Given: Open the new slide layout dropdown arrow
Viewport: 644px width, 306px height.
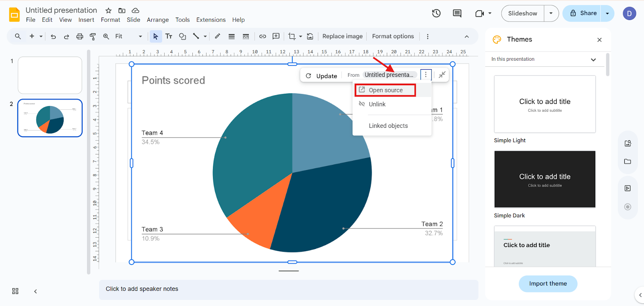Looking at the screenshot, I should (41, 37).
